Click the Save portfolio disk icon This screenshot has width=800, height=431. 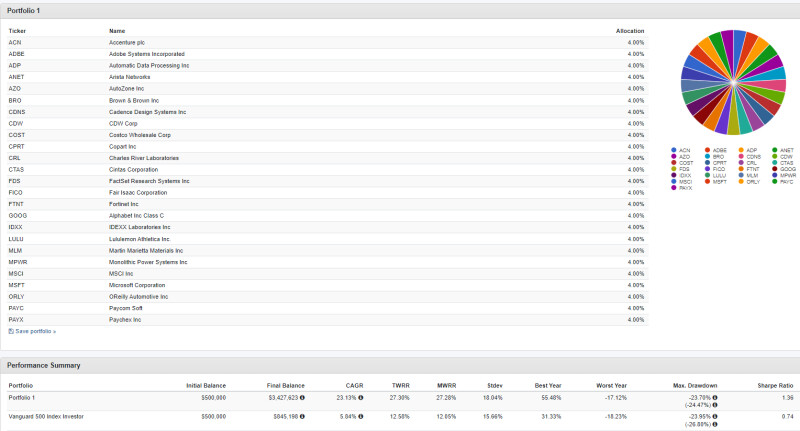point(11,332)
